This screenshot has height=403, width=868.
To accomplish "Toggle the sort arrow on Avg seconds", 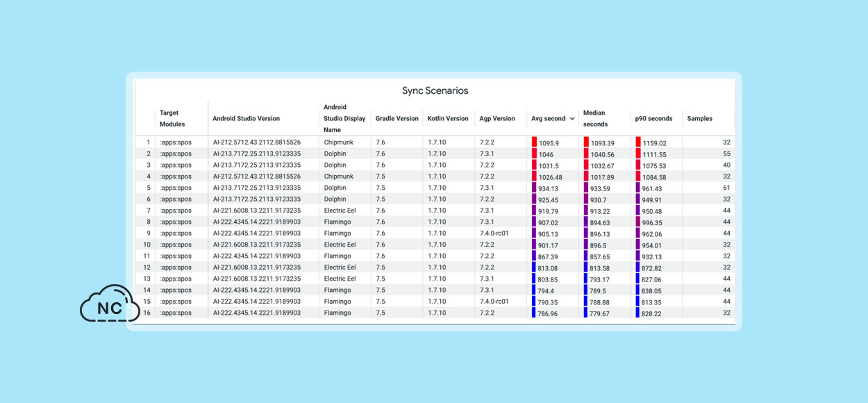I will click(x=572, y=119).
